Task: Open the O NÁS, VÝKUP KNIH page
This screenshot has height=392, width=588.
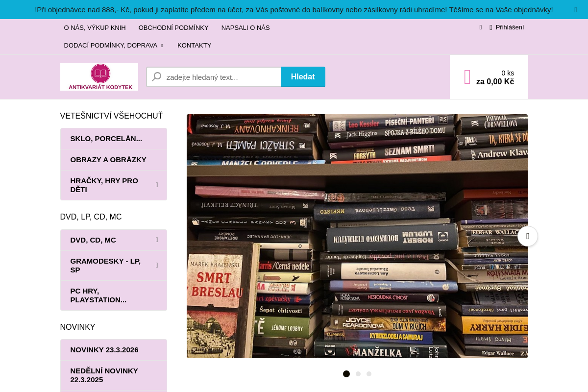Action: click(x=95, y=28)
